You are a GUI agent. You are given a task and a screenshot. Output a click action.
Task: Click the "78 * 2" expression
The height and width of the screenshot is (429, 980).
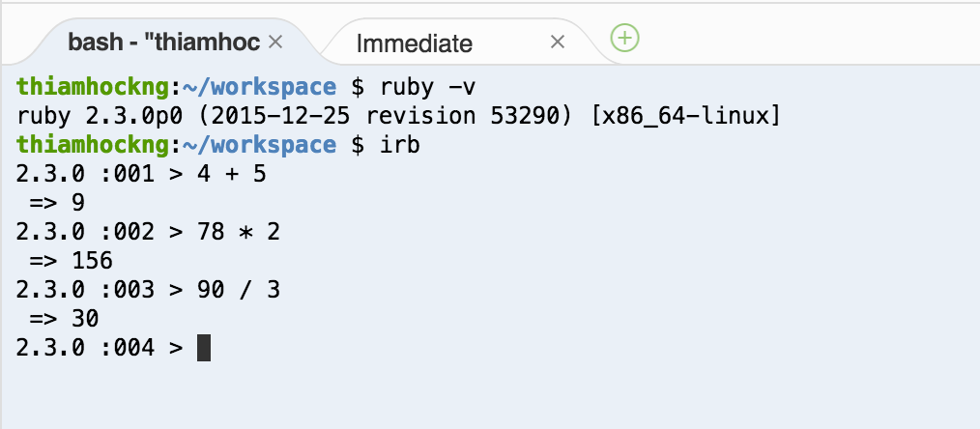pyautogui.click(x=238, y=232)
